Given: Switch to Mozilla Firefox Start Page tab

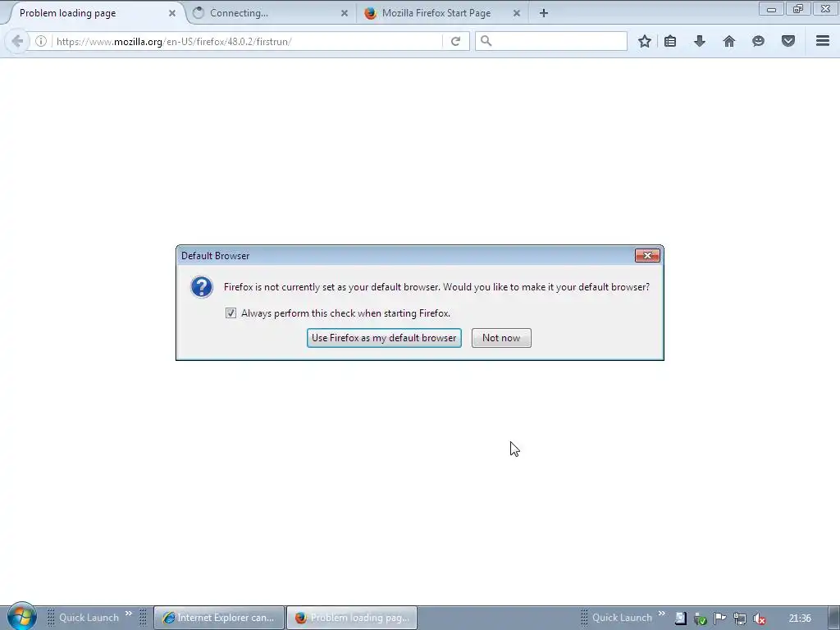Looking at the screenshot, I should click(442, 13).
